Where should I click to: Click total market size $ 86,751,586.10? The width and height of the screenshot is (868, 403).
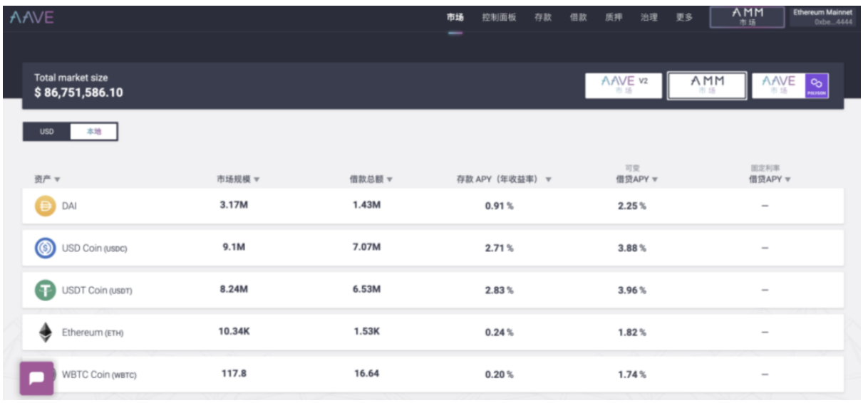78,93
